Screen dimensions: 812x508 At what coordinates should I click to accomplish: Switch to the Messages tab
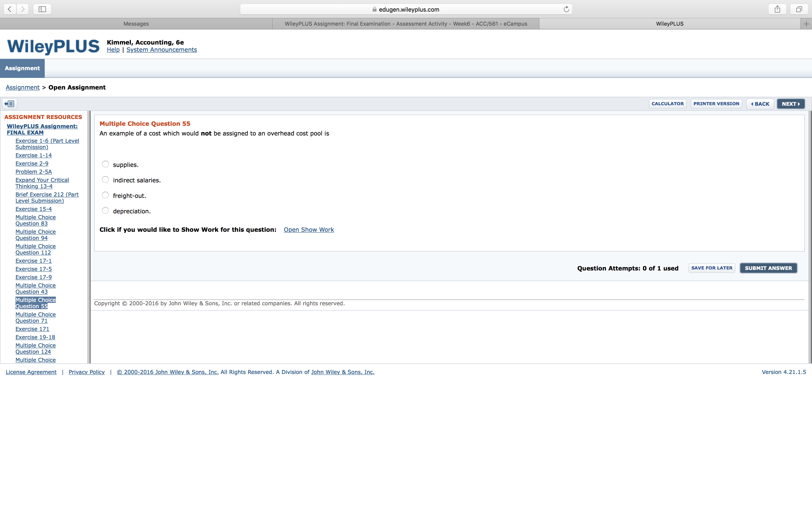point(136,24)
